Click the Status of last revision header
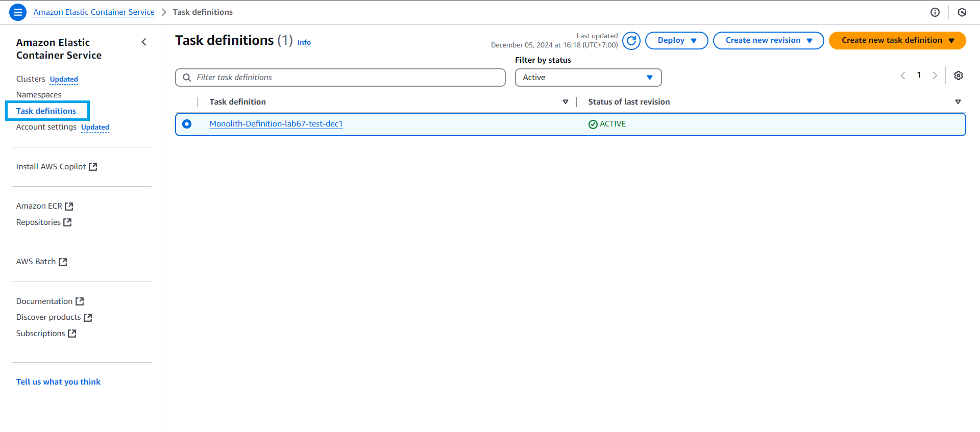980x432 pixels. tap(629, 102)
